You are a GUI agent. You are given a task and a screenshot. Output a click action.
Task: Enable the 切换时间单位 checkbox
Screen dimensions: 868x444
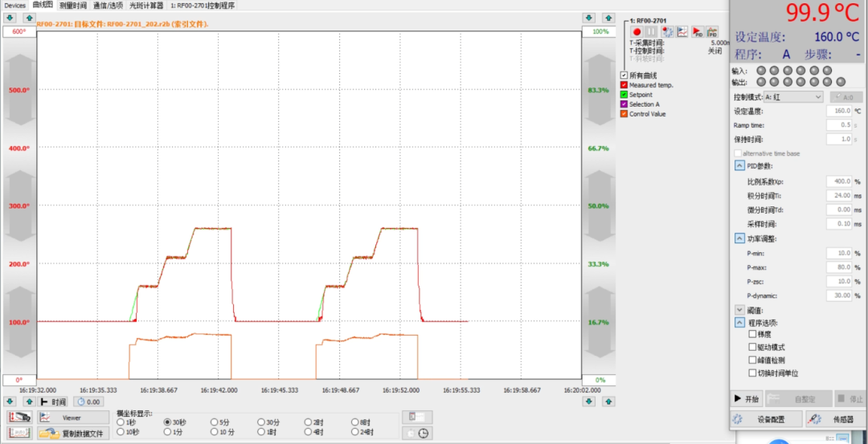[x=752, y=373]
